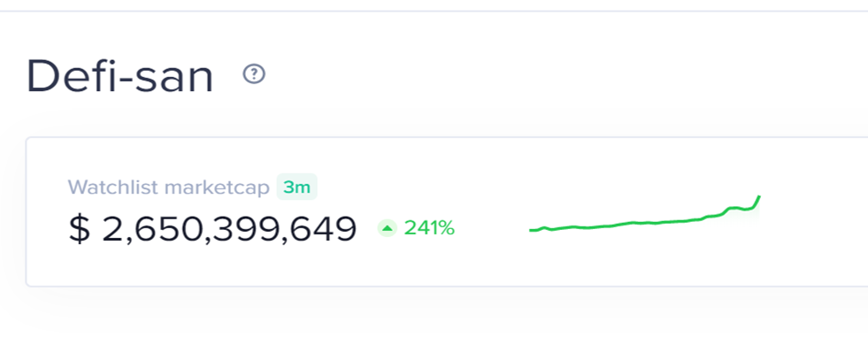Image resolution: width=868 pixels, height=352 pixels.
Task: Click the plateau just before sparkline's final rise
Action: [736, 209]
